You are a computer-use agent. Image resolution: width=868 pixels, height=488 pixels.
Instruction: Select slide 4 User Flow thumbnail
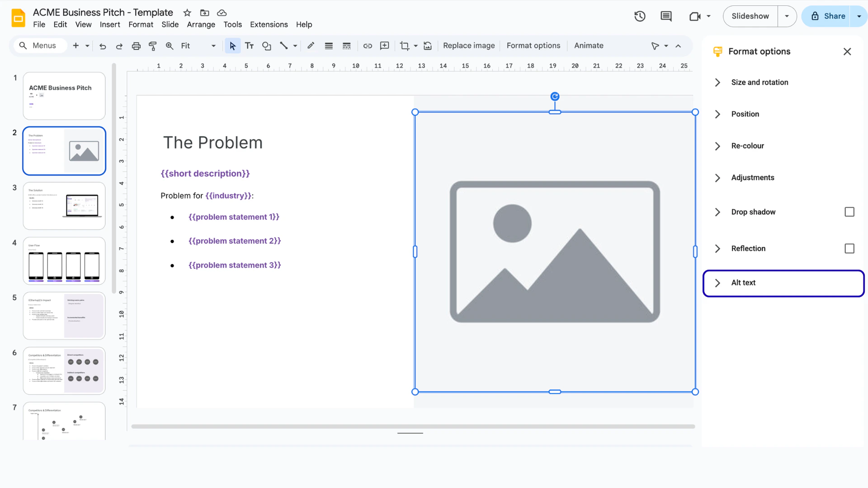64,261
